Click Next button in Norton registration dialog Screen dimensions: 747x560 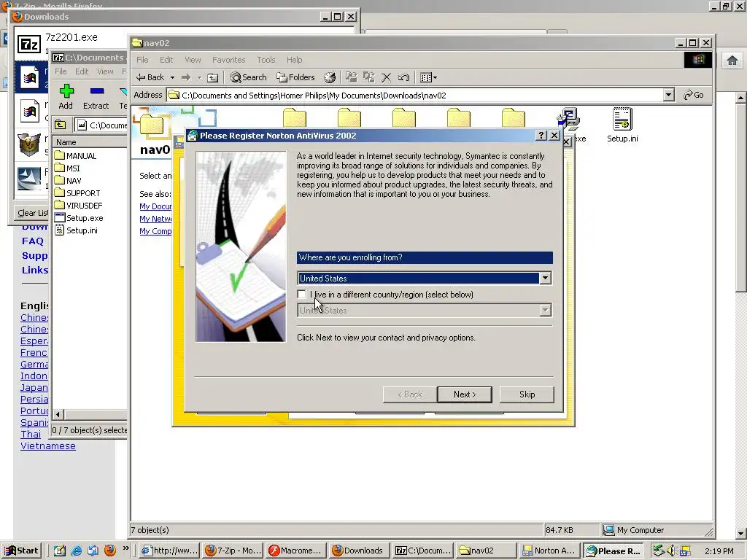pos(465,394)
